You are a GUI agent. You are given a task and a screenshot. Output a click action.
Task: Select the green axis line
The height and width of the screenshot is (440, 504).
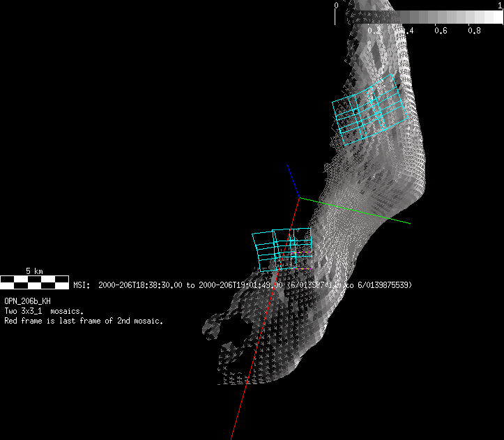pyautogui.click(x=356, y=211)
